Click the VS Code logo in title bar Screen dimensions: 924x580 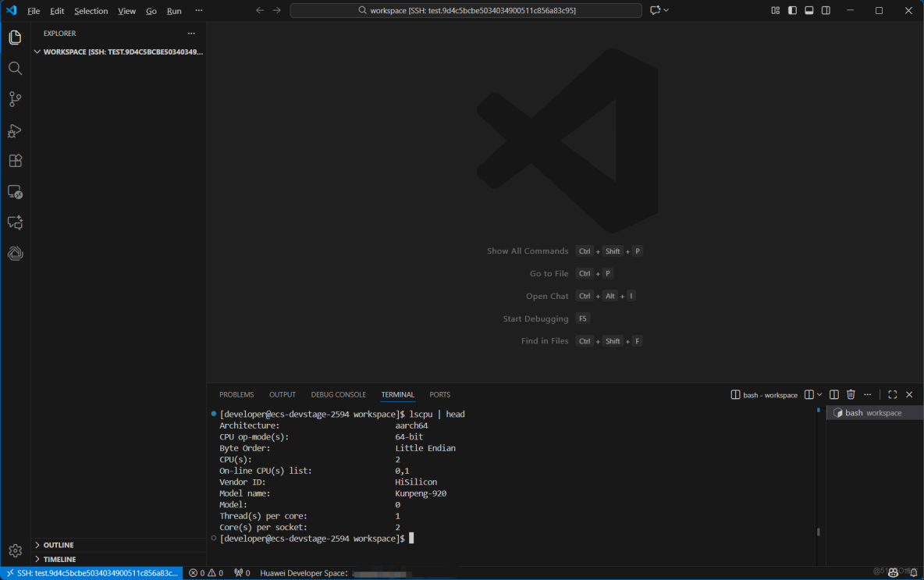point(11,10)
